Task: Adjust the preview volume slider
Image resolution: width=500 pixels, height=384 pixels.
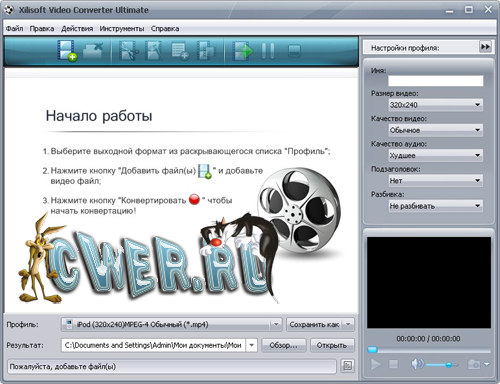Action: (x=442, y=365)
